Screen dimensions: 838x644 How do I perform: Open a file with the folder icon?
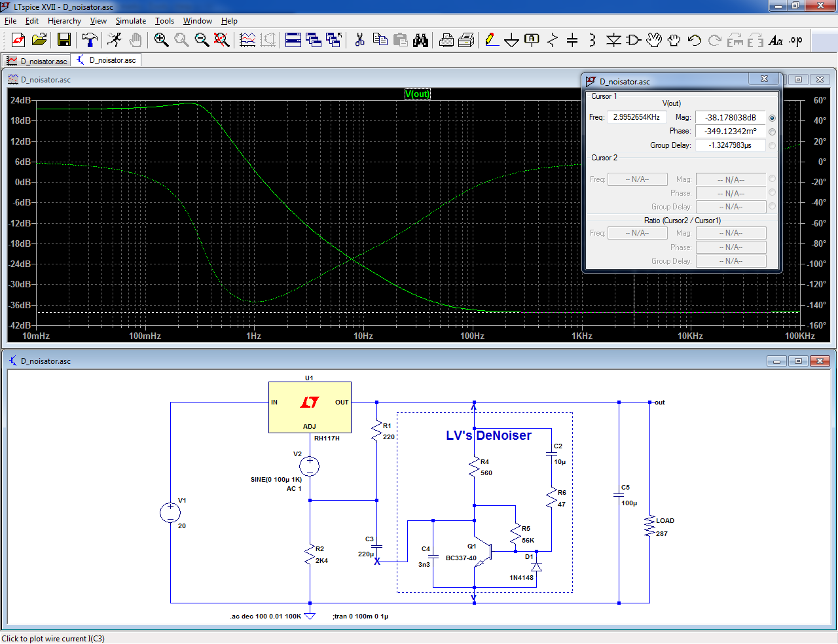tap(39, 41)
